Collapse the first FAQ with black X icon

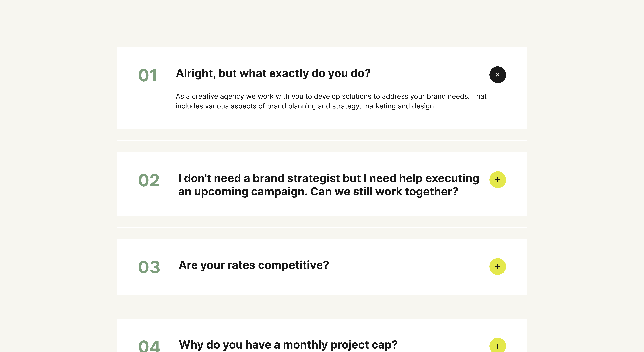click(498, 75)
